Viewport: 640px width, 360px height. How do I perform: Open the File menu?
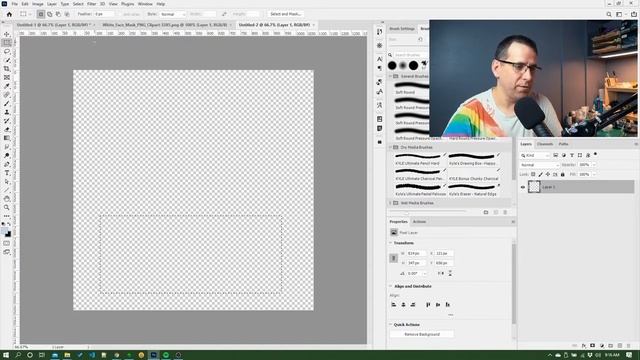pos(14,4)
